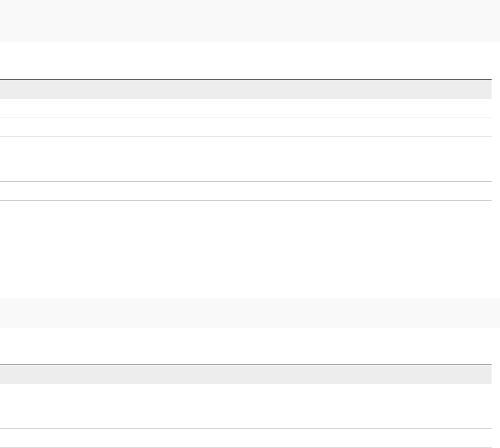Select the last visible row of the lower table
The width and height of the screenshot is (500, 448).
(246, 438)
